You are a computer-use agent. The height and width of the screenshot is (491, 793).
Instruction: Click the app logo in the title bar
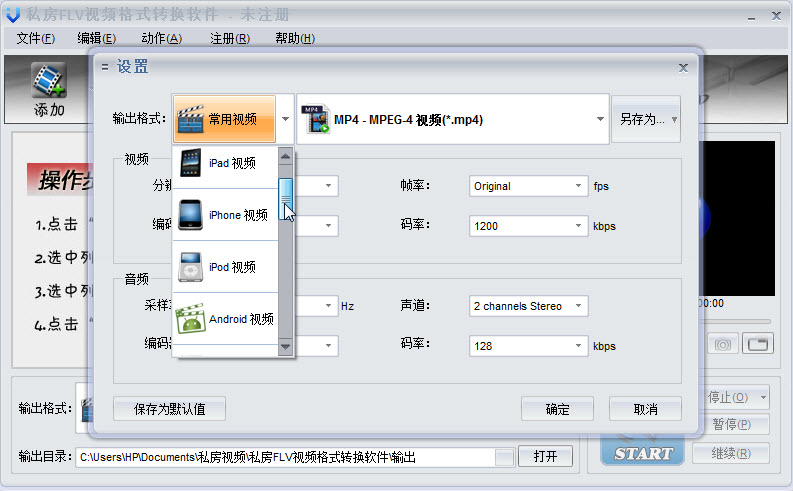tap(13, 15)
